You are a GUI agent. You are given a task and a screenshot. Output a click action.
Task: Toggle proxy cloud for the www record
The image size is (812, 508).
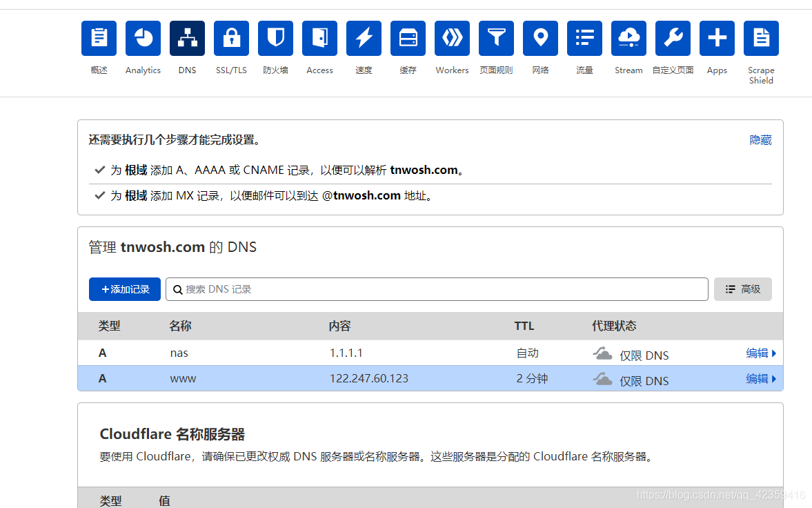coord(602,379)
